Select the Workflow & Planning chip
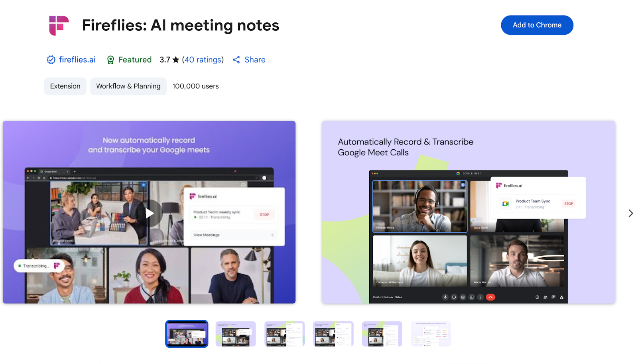The width and height of the screenshot is (638, 364). coord(128,86)
